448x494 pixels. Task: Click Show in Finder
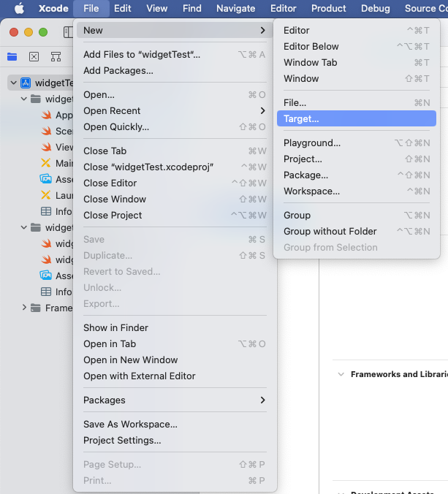175,327
